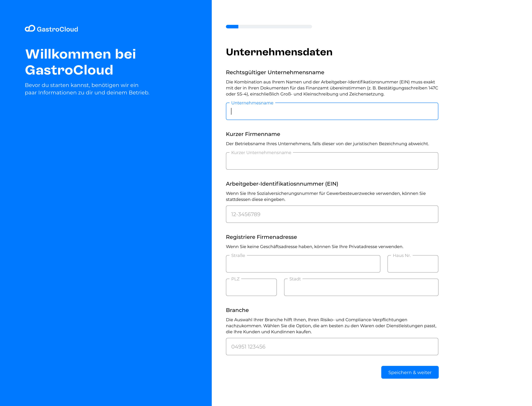
Task: Click the 'Der Betriebsname Ihres Unternehmens' description
Action: [327, 144]
